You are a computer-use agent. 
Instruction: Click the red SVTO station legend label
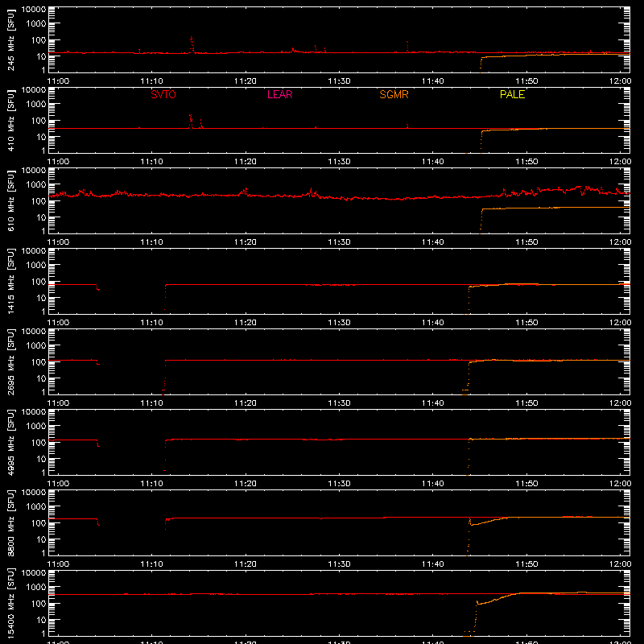[x=163, y=94]
